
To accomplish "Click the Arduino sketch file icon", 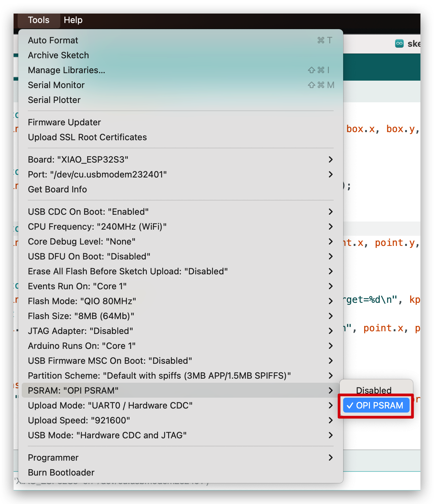I will point(399,43).
